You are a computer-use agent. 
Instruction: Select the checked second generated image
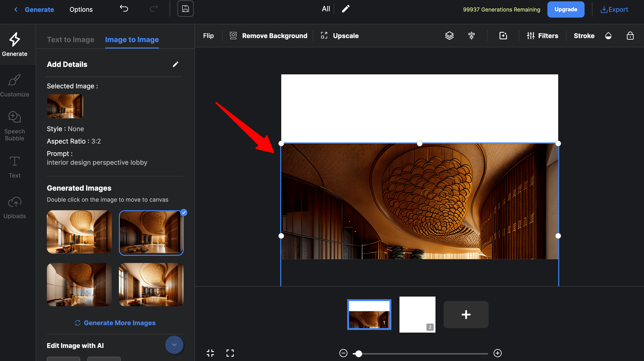pyautogui.click(x=151, y=233)
